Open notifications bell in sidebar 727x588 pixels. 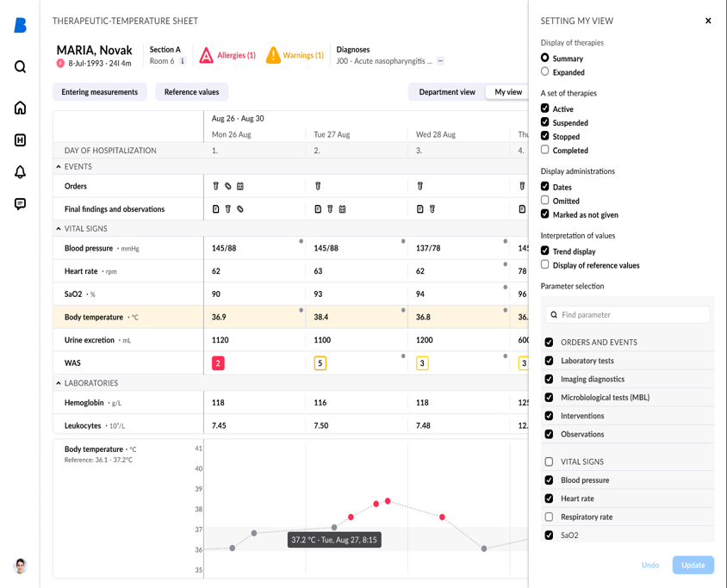(x=20, y=172)
